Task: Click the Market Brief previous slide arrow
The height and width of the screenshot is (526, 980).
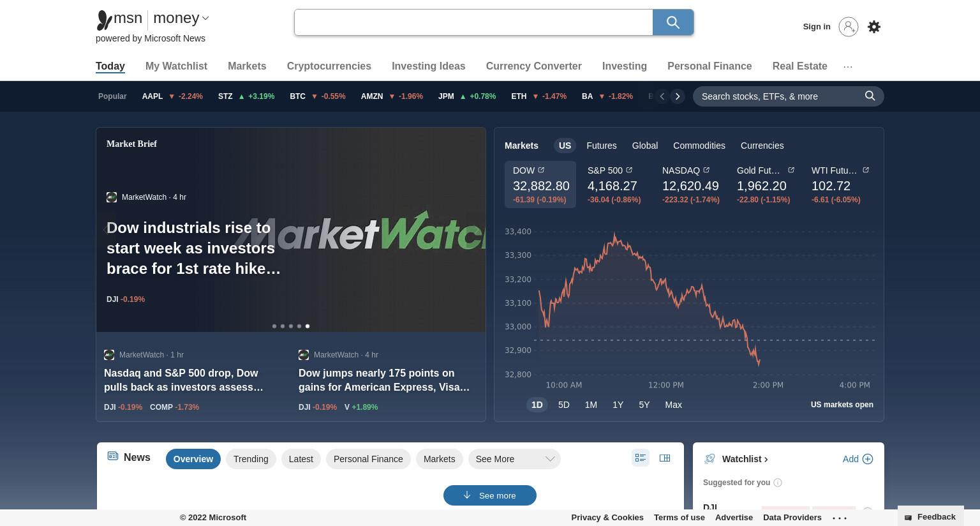Action: [x=107, y=229]
